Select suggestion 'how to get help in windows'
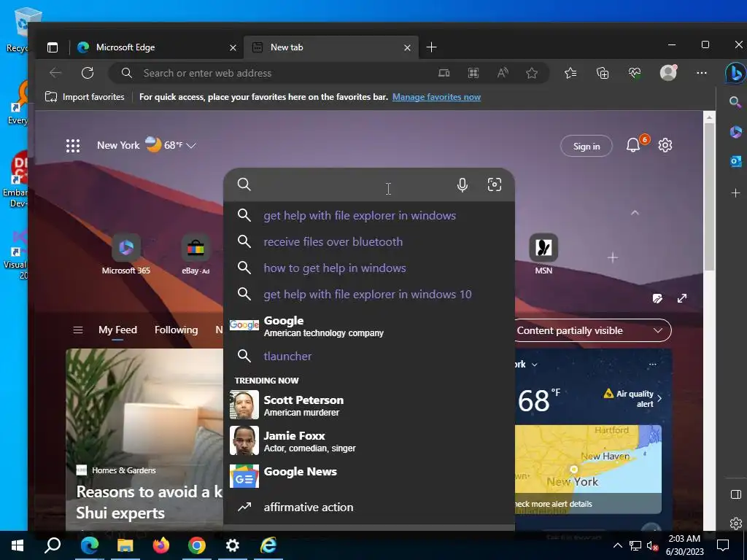The height and width of the screenshot is (560, 747). [x=369, y=268]
